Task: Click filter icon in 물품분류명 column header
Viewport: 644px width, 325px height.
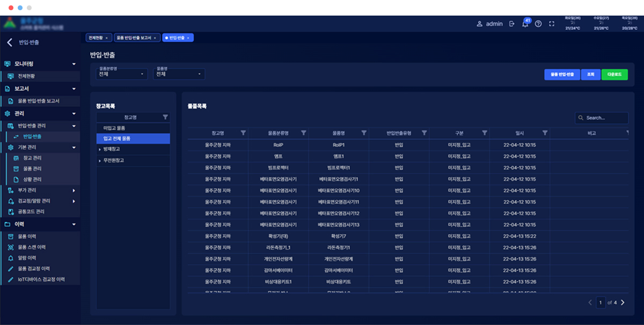Action: pos(304,133)
